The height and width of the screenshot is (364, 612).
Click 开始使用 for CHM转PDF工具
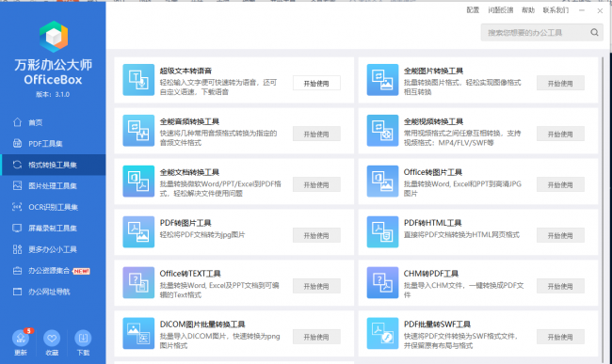point(560,286)
